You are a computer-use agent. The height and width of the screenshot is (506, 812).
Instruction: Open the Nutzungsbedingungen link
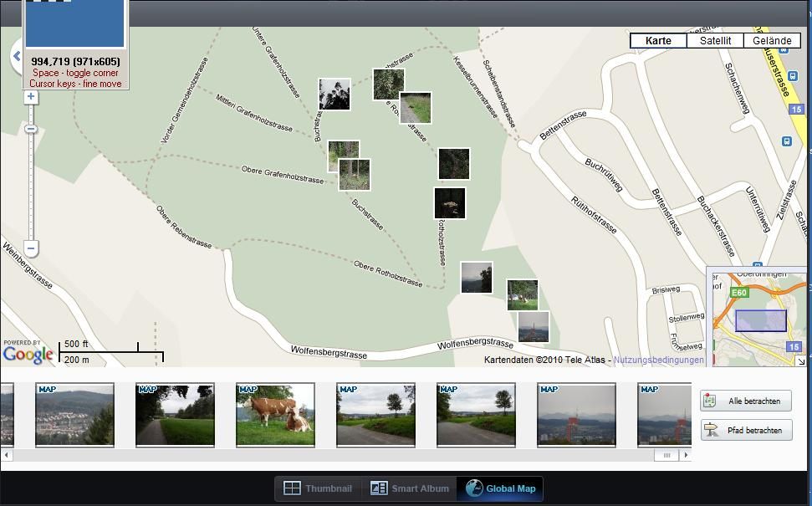(658, 360)
